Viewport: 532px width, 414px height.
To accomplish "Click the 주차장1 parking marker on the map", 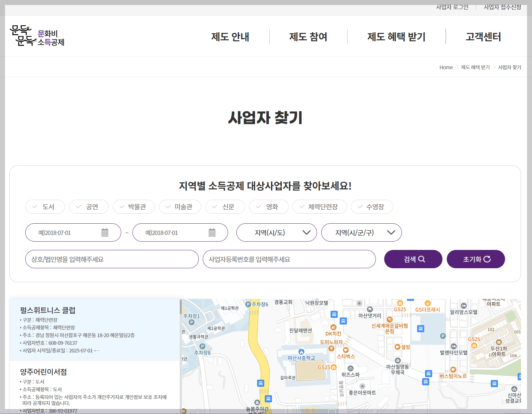I will pos(191,322).
